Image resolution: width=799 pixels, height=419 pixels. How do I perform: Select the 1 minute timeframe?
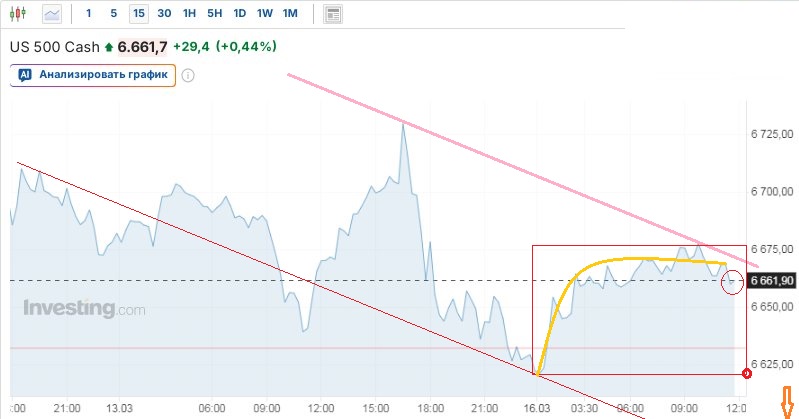click(x=89, y=14)
